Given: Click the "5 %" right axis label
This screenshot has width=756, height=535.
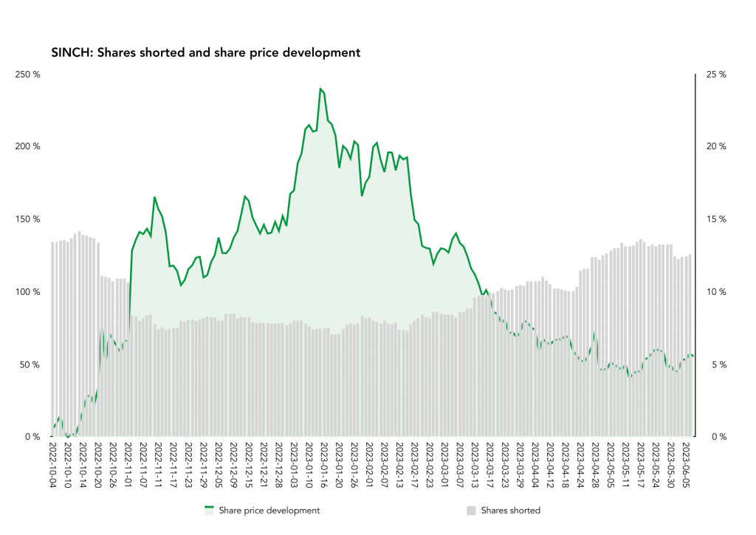Looking at the screenshot, I should click(x=719, y=365).
